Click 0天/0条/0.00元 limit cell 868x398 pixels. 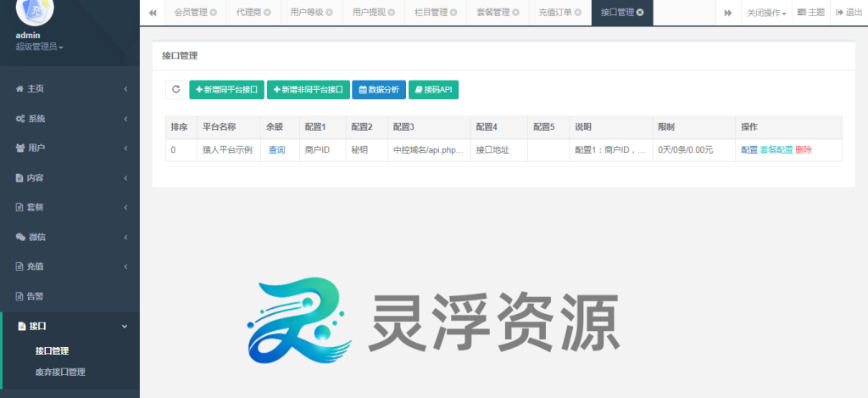point(693,149)
